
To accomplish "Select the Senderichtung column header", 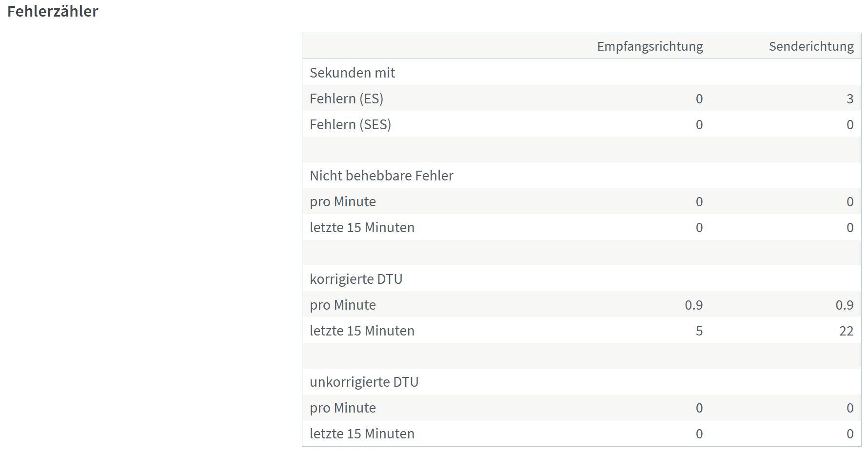I will 811,46.
